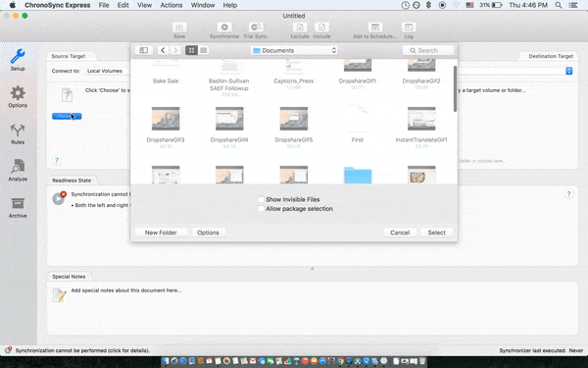Screen dimensions: 588x368
Task: Click the status bar warning icon
Action: pos(8,350)
